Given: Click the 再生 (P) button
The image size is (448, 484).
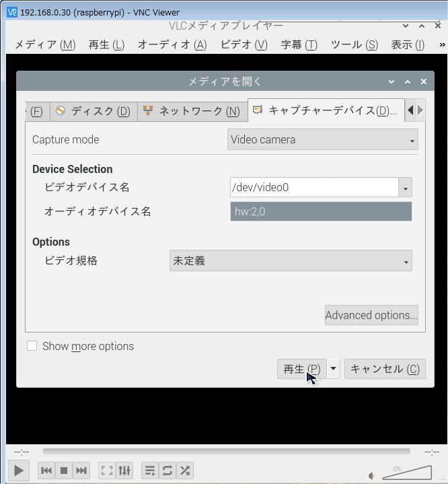Looking at the screenshot, I should tap(302, 369).
